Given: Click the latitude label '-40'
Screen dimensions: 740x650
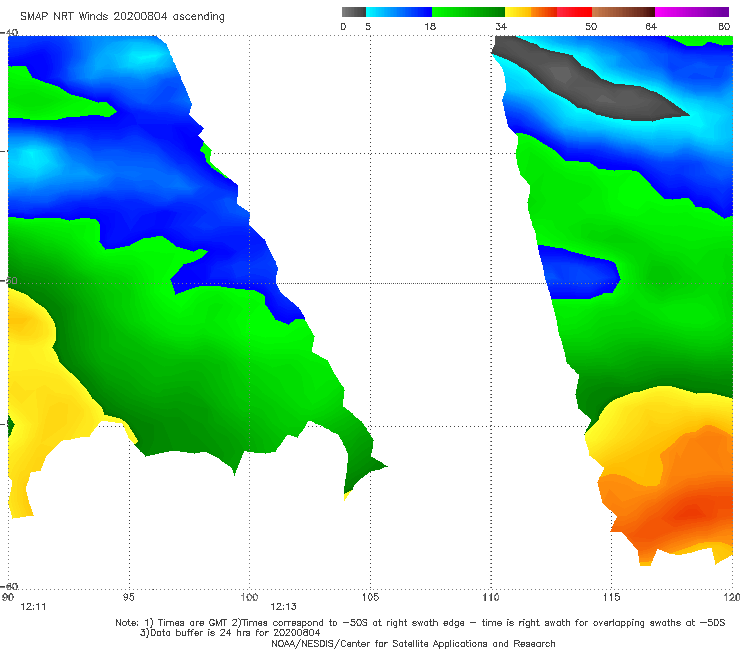Looking at the screenshot, I should 9,32.
